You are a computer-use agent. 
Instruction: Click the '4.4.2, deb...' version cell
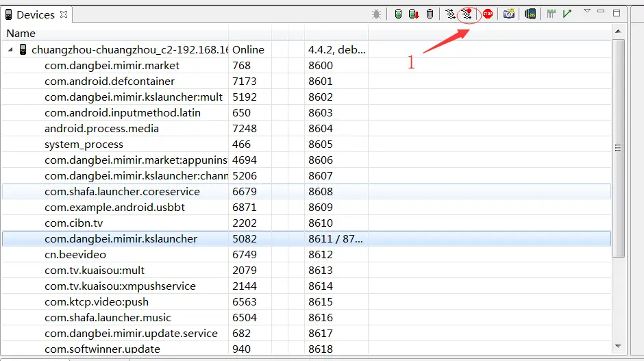coord(336,50)
